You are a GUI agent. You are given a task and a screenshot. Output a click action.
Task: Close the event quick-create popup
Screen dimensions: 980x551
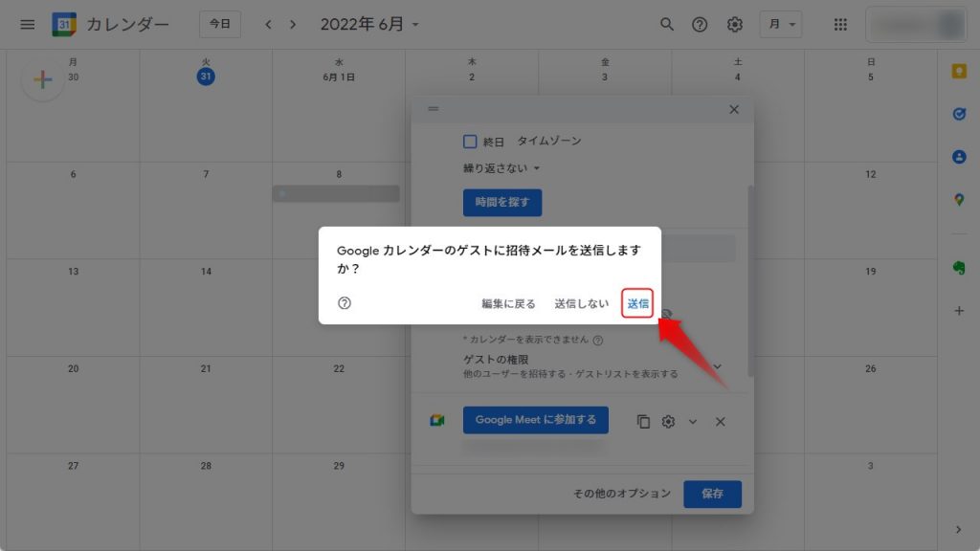(x=734, y=109)
